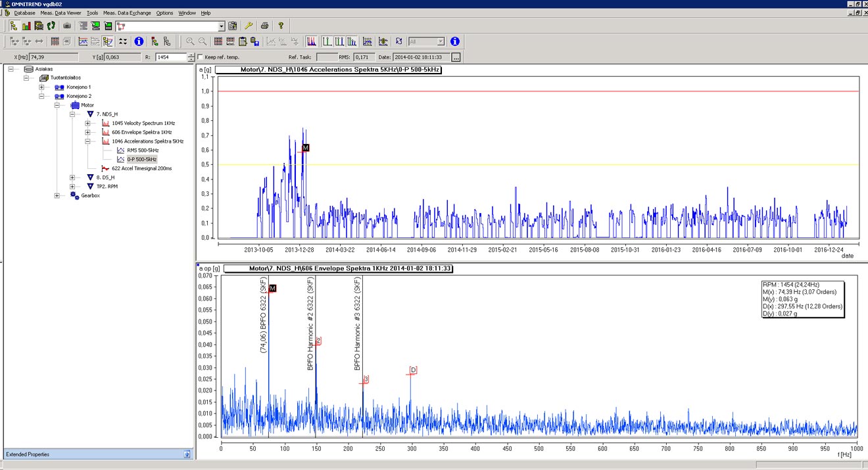Collapse the Tuotantolaitos node
Image resolution: width=868 pixels, height=470 pixels.
click(x=26, y=78)
